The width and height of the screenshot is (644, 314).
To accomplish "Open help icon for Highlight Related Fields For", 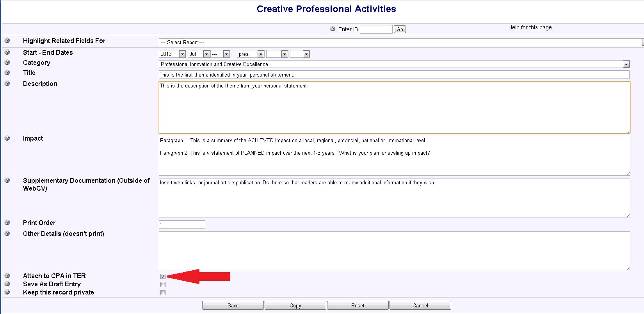I will click(7, 41).
